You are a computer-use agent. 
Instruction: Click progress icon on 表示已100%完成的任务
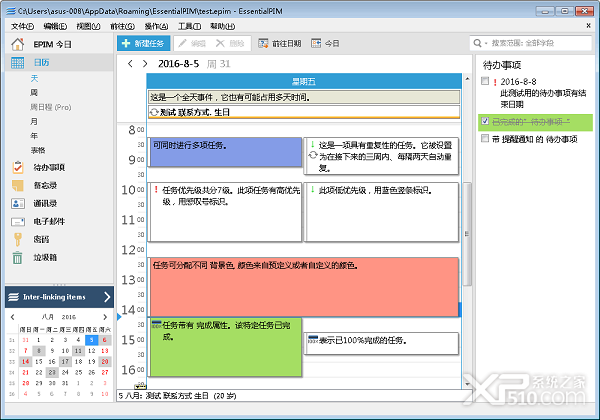pyautogui.click(x=313, y=339)
